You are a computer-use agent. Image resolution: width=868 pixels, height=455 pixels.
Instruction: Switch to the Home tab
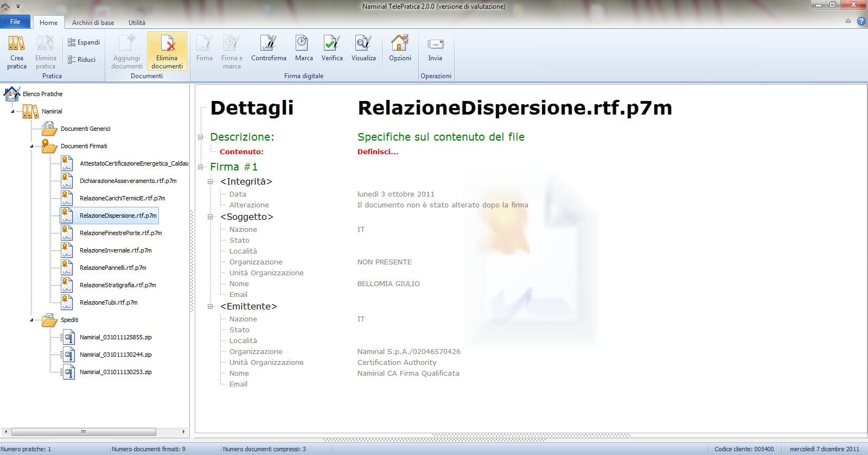point(48,22)
